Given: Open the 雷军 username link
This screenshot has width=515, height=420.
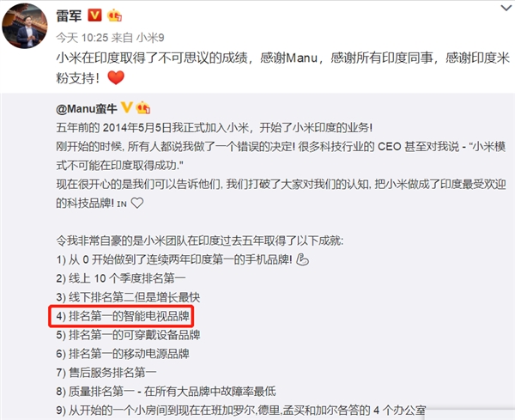Looking at the screenshot, I should click(x=69, y=15).
